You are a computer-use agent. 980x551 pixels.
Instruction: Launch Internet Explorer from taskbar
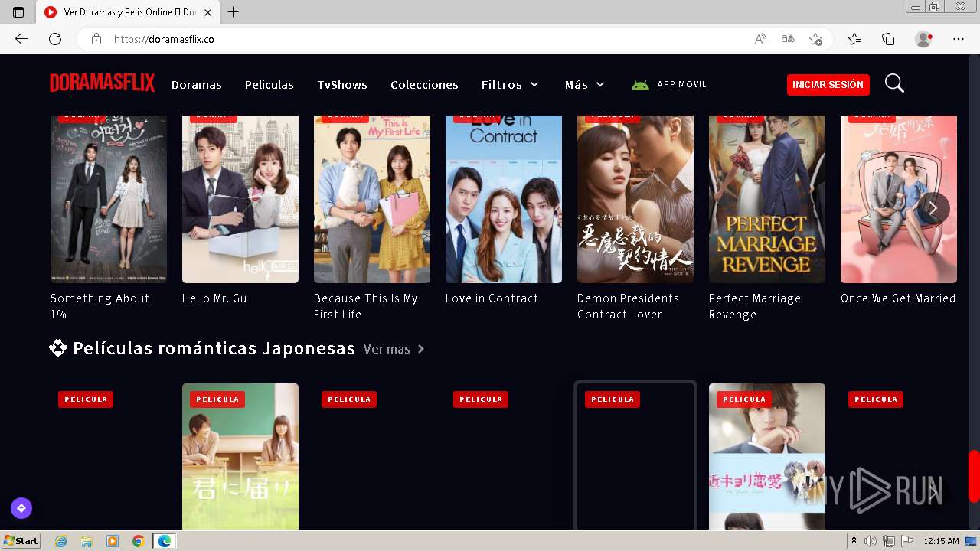click(x=61, y=541)
